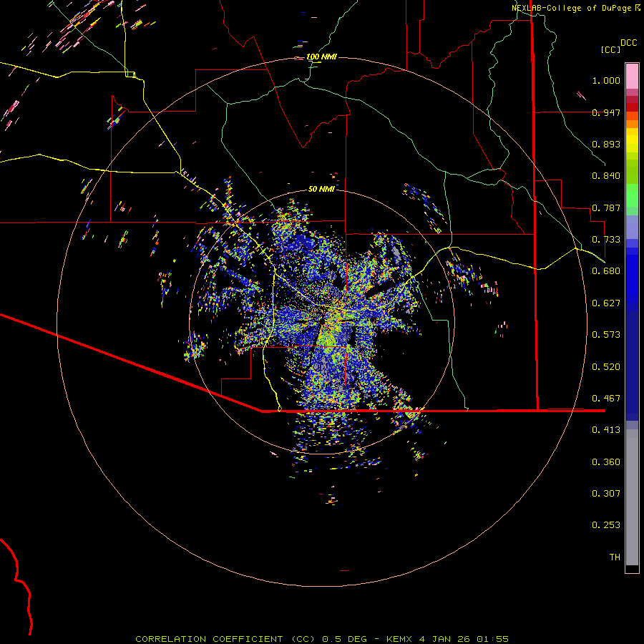Click the 50 NMI range ring label
The width and height of the screenshot is (644, 644).
(x=321, y=189)
